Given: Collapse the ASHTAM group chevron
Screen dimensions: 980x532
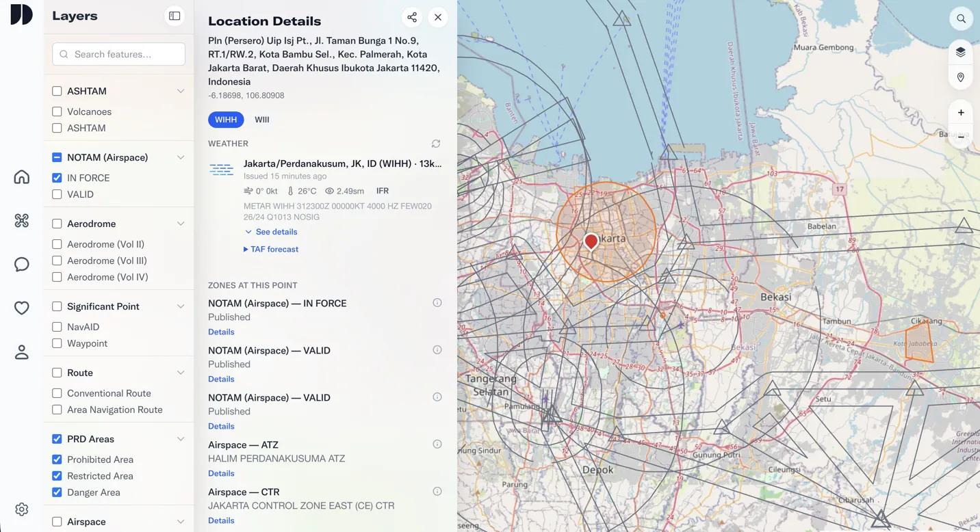Looking at the screenshot, I should point(181,91).
